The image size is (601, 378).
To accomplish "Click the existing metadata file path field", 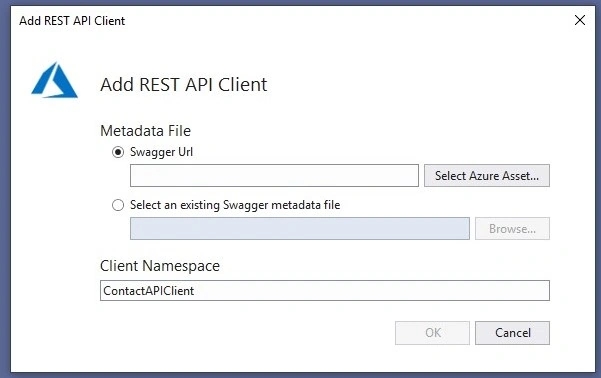I will (x=300, y=228).
